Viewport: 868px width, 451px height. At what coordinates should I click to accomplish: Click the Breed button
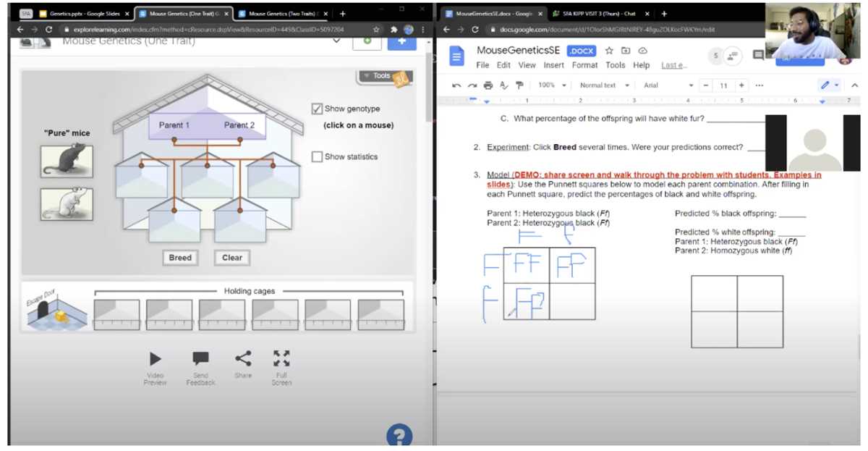point(180,258)
